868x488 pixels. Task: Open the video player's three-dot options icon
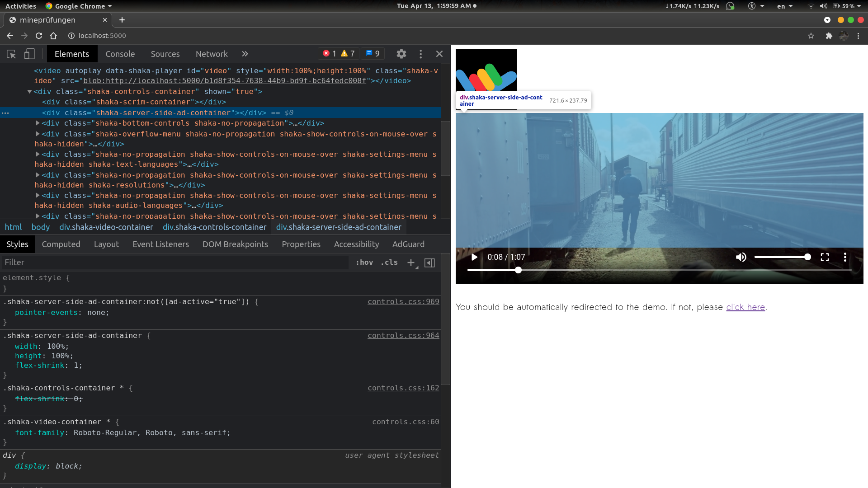845,257
